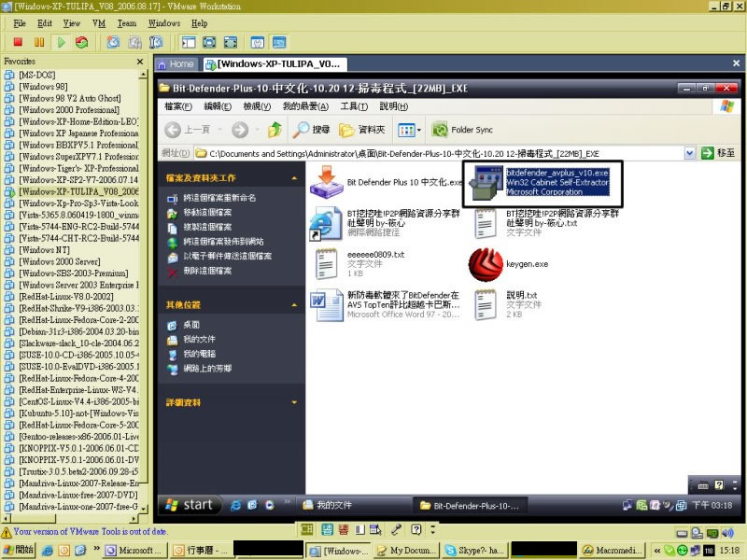Image resolution: width=747 pixels, height=560 pixels.
Task: Click guest taskbar 我的文件 window button
Action: (354, 505)
